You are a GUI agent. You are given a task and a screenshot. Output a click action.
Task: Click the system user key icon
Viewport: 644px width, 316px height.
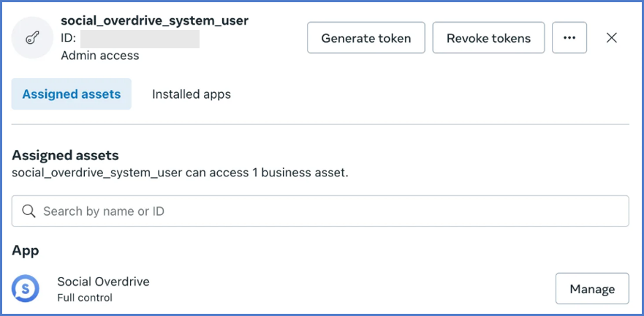coord(31,38)
